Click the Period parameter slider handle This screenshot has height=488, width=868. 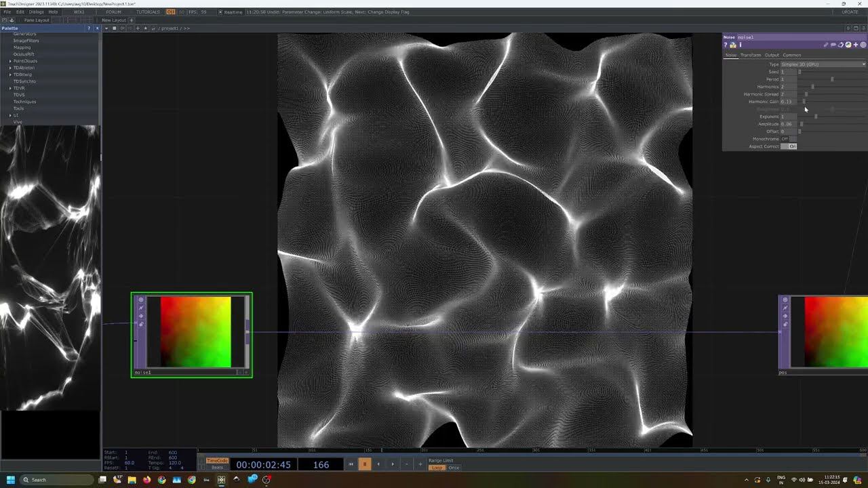pyautogui.click(x=832, y=79)
